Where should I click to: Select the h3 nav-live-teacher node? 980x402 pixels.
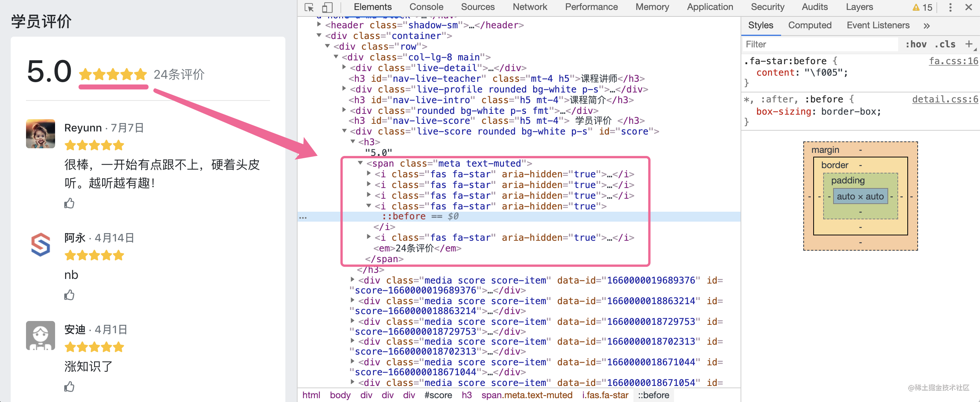click(497, 78)
